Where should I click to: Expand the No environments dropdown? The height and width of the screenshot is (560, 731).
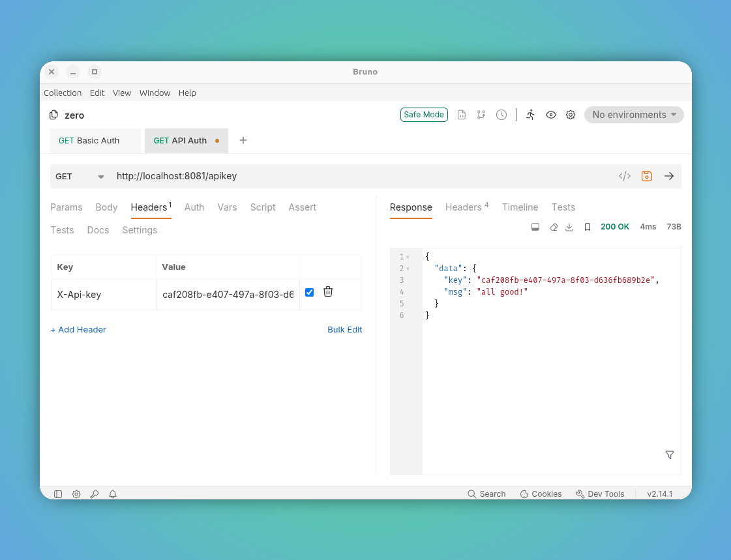coord(634,115)
